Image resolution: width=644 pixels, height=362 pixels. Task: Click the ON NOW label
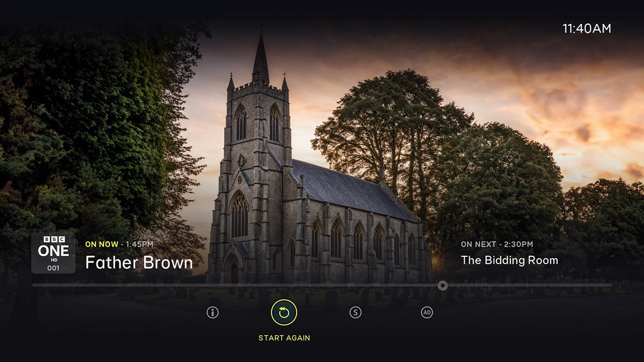pyautogui.click(x=101, y=245)
